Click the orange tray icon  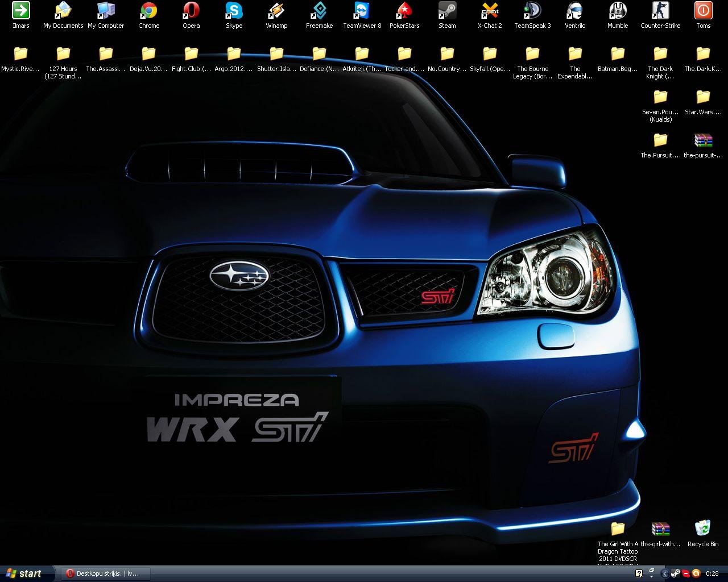coord(695,573)
